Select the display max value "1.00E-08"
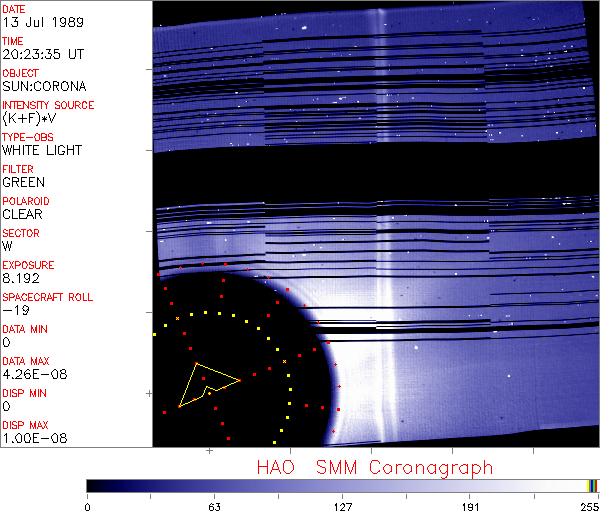This screenshot has height=512, width=600. [30, 438]
